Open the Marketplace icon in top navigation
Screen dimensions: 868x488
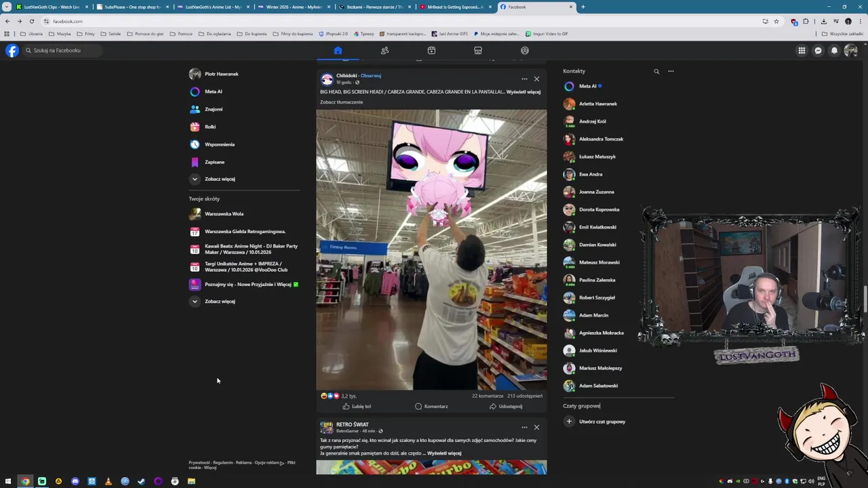[478, 50]
